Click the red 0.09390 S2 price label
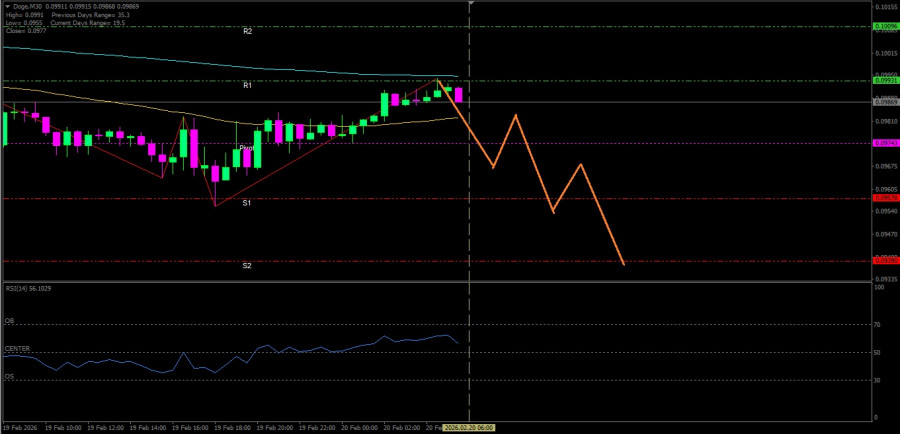Screen dimensions: 900x434 (x=886, y=261)
